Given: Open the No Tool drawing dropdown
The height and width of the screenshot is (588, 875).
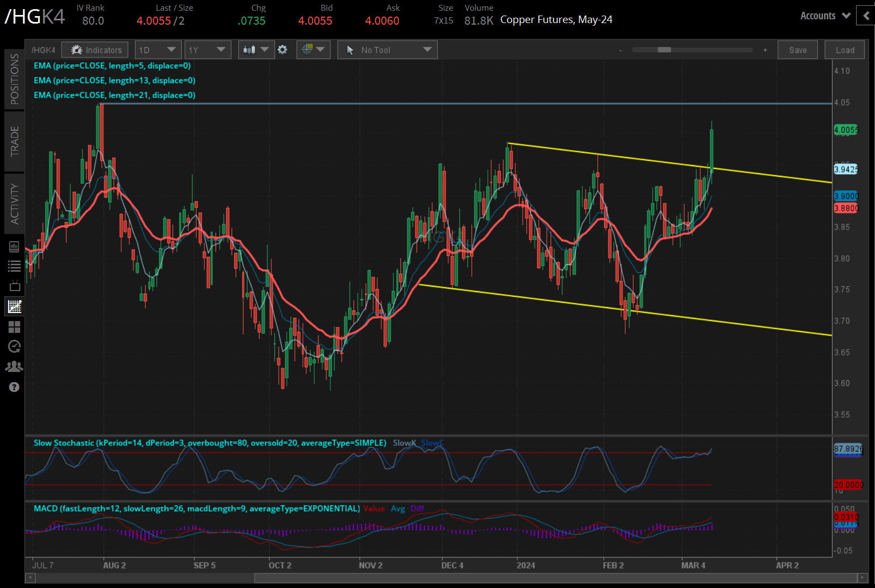Looking at the screenshot, I should point(387,50).
